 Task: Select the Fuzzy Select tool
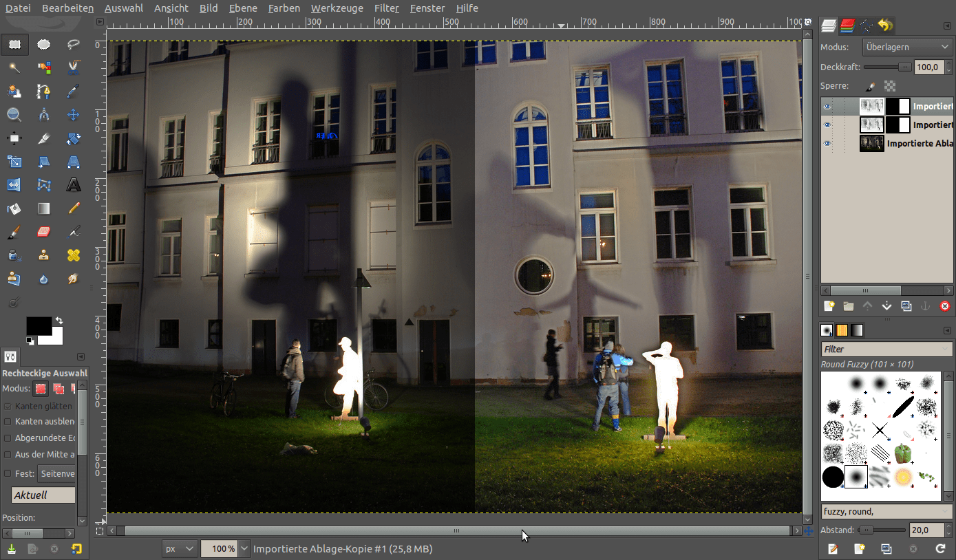click(x=14, y=67)
